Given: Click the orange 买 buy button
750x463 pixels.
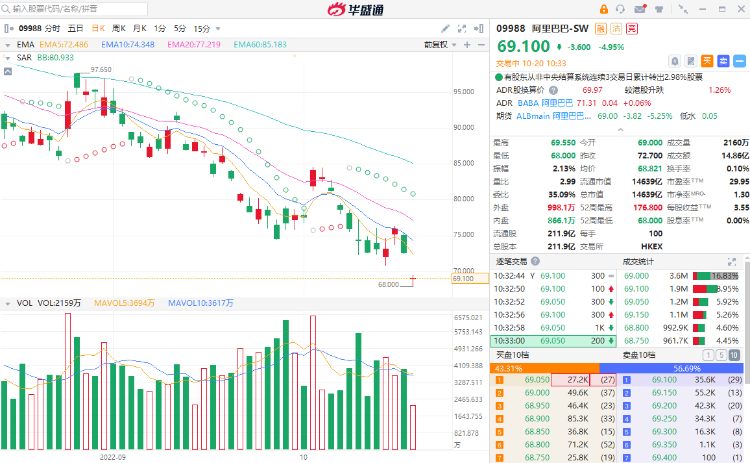Looking at the screenshot, I should pyautogui.click(x=707, y=61).
